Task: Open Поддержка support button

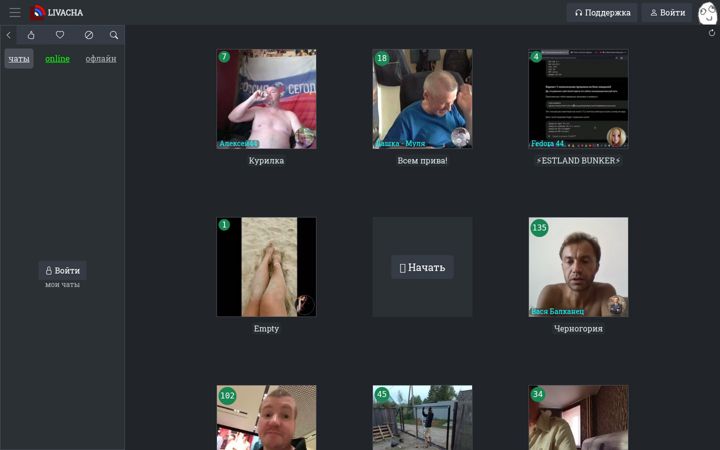Action: [602, 13]
